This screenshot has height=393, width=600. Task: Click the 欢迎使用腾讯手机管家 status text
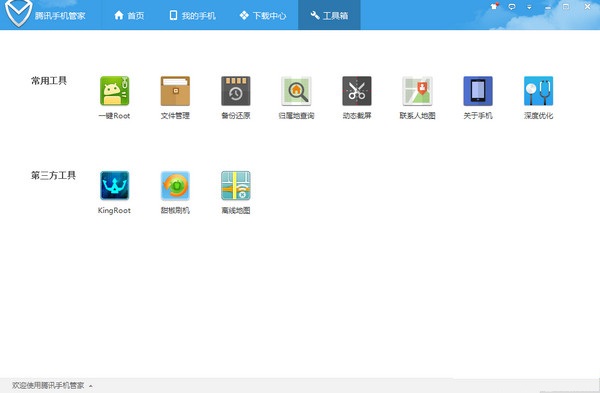tap(48, 385)
